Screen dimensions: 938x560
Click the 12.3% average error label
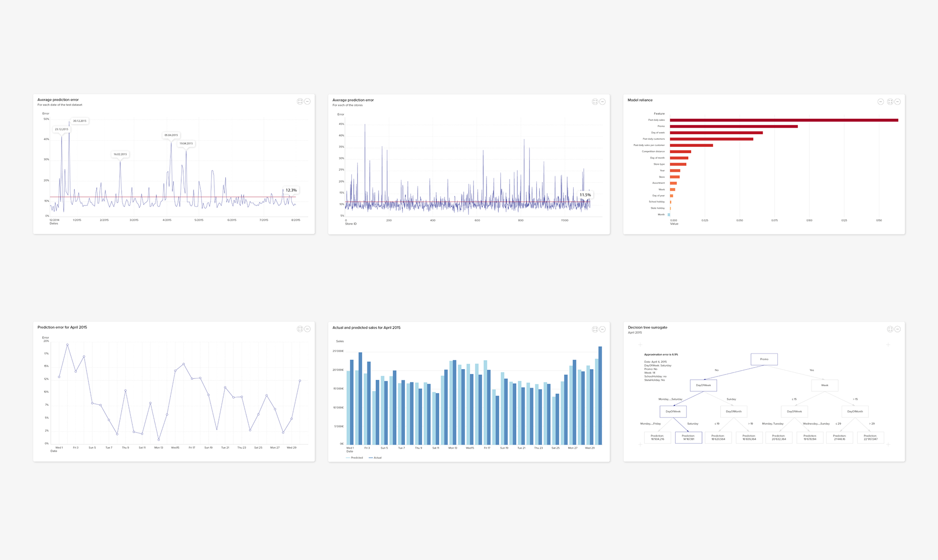click(291, 190)
